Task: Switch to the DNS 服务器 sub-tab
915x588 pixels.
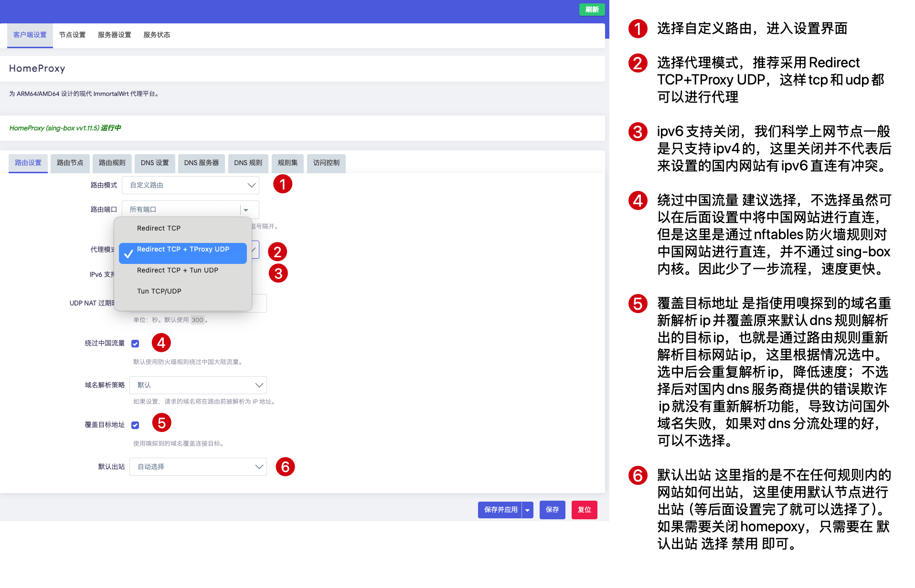Action: click(202, 163)
